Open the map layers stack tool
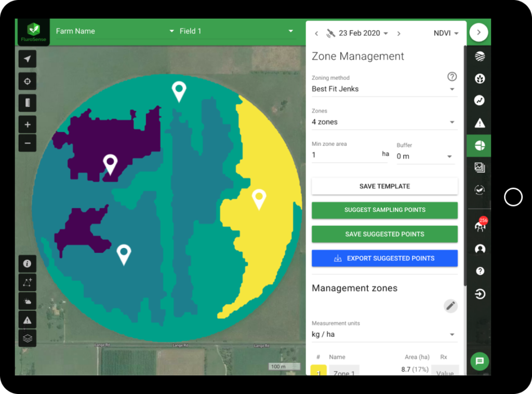The image size is (532, 394). 28,338
